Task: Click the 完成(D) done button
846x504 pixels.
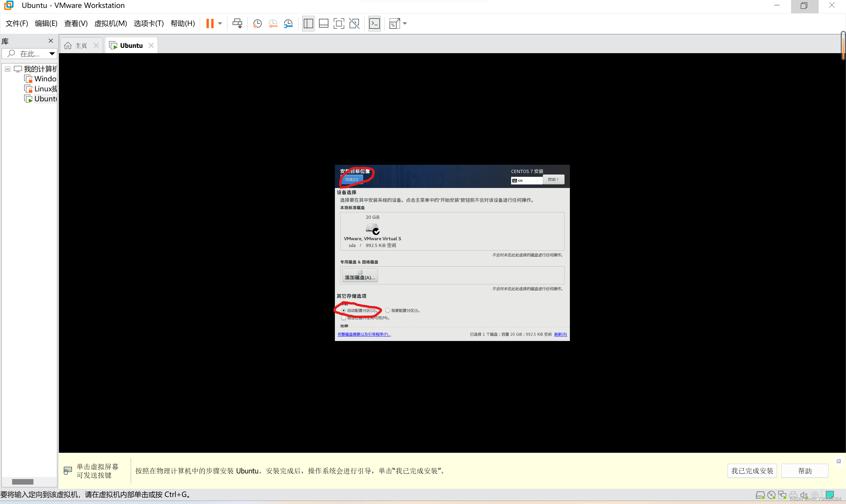Action: [352, 179]
